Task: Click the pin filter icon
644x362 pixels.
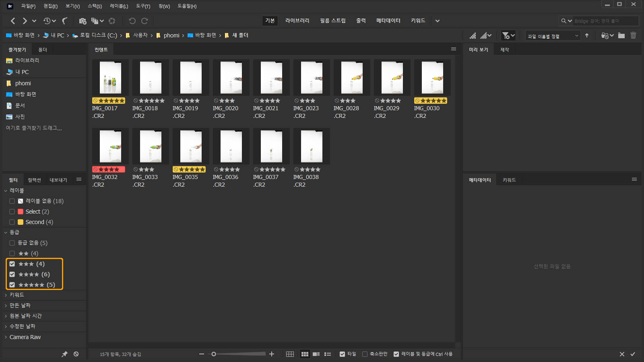Action: (x=64, y=354)
